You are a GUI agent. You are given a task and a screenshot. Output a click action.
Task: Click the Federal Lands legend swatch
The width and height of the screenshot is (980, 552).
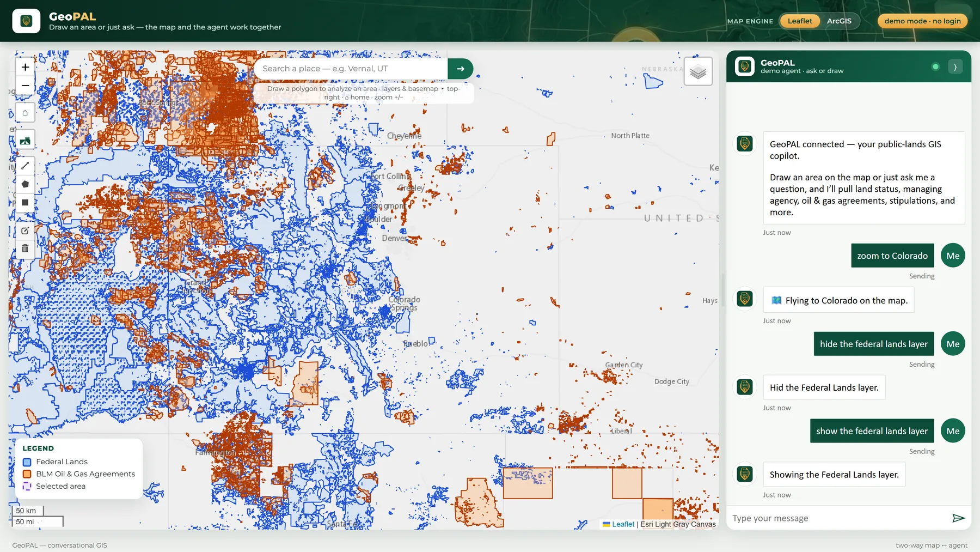click(27, 462)
